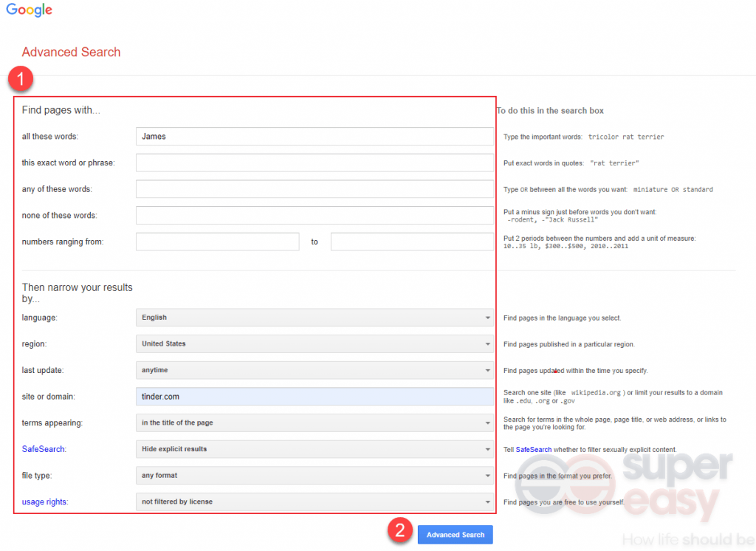Click the 'tricolor rat terrier' example text
Image resolution: width=756 pixels, height=551 pixels.
(626, 137)
